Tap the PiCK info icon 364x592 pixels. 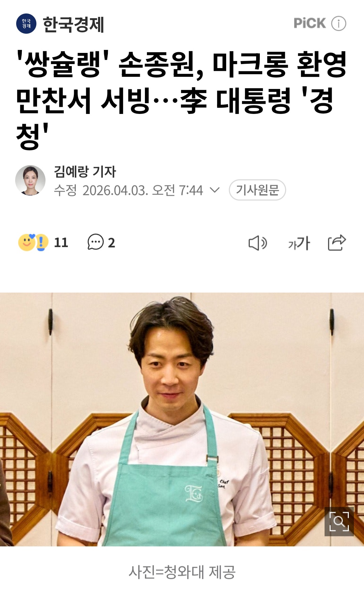(338, 24)
